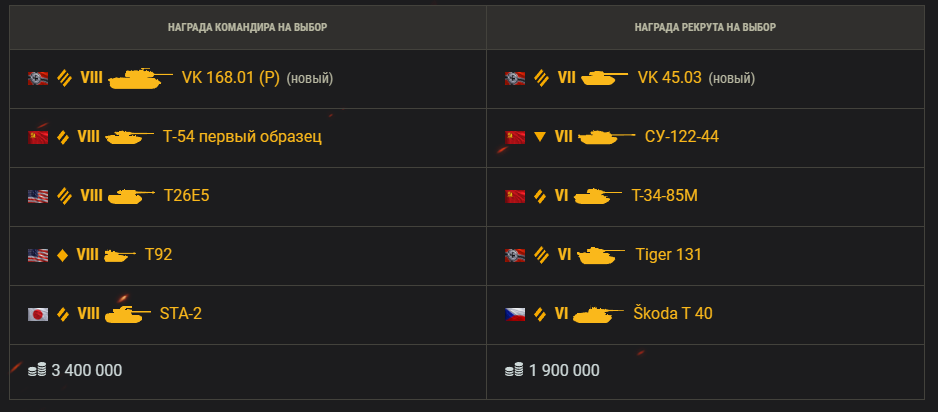The height and width of the screenshot is (412, 938).
Task: Open the T-54 первый образец link
Action: 242,137
